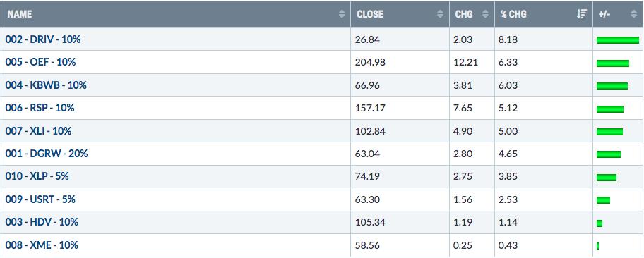
Task: Click the CLOSE column sort arrows icon
Action: [x=441, y=14]
